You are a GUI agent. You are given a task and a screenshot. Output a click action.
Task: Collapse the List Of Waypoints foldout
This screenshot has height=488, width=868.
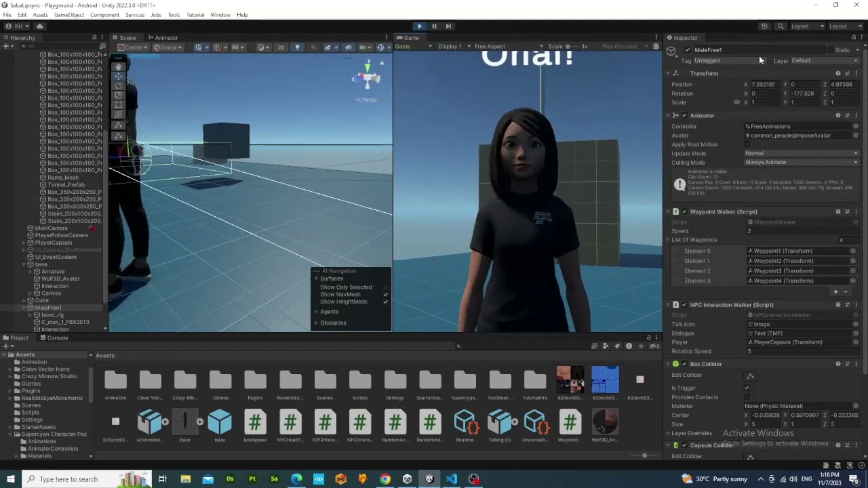coord(668,240)
